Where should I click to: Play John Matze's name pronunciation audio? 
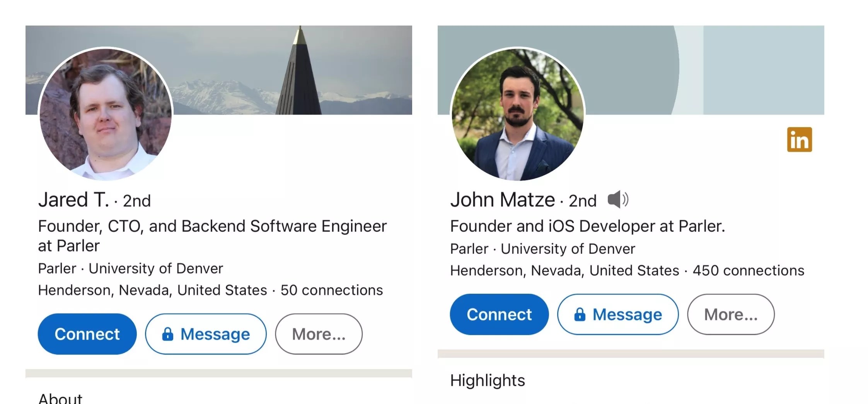coord(617,200)
